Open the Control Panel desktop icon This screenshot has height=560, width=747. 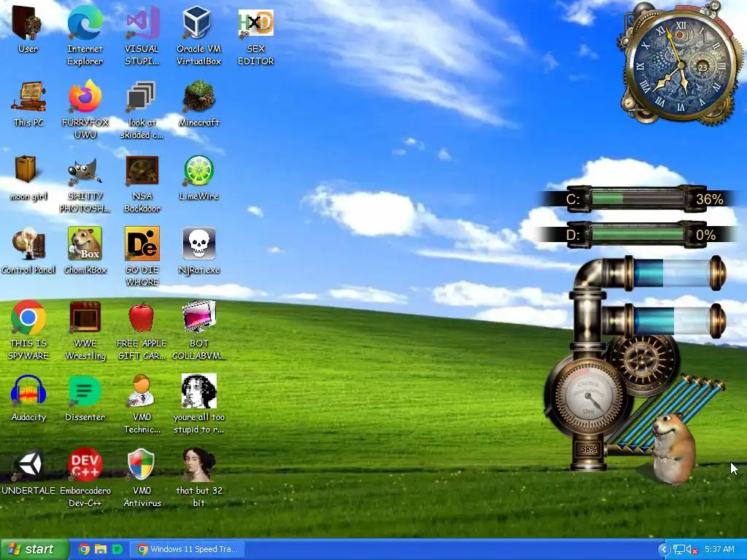coord(28,245)
